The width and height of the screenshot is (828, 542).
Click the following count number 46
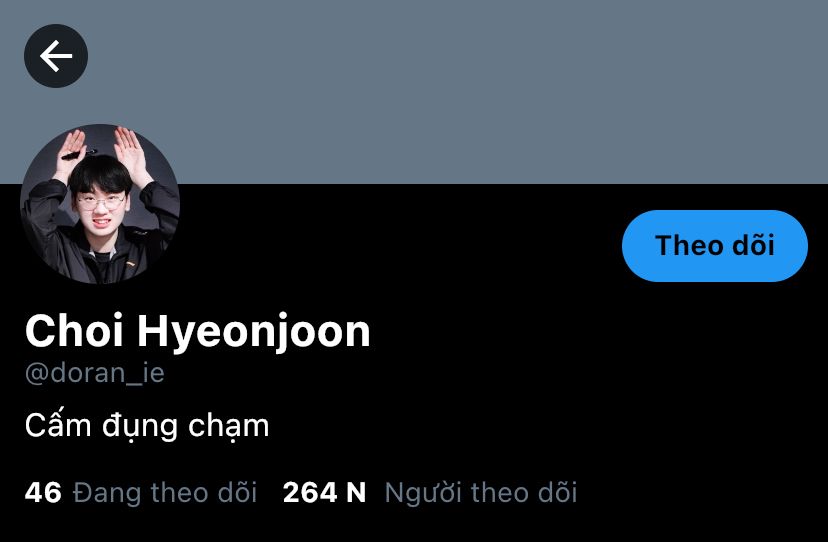point(43,492)
